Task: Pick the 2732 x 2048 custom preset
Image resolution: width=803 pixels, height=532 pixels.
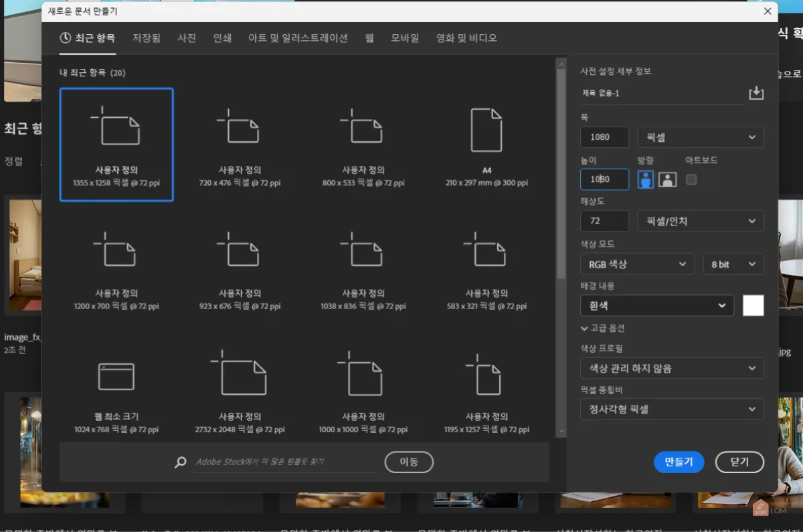Action: pos(240,391)
